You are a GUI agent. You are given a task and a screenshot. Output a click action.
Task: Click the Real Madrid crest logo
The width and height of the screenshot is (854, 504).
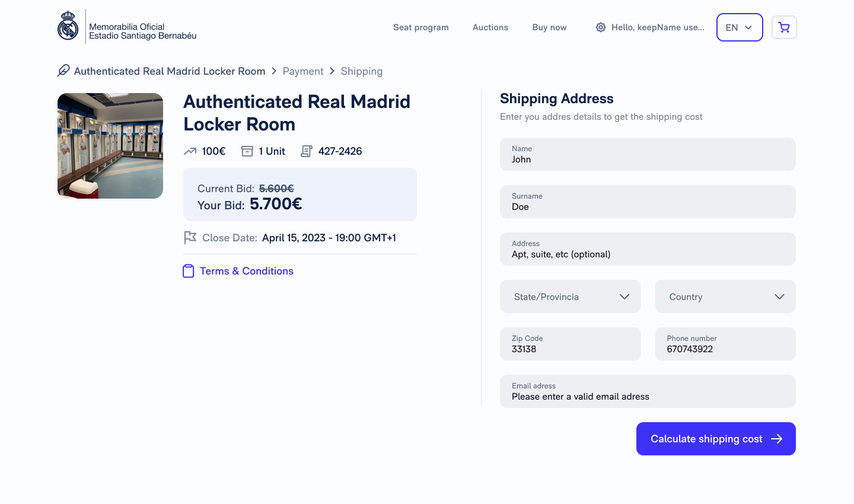(68, 26)
